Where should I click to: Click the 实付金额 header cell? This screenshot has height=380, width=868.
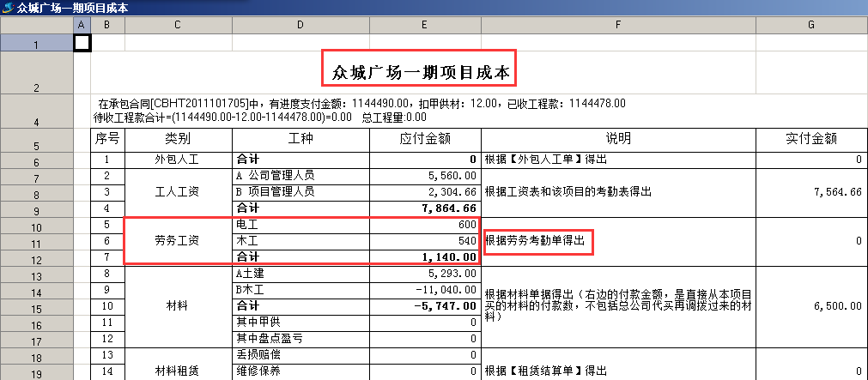811,139
